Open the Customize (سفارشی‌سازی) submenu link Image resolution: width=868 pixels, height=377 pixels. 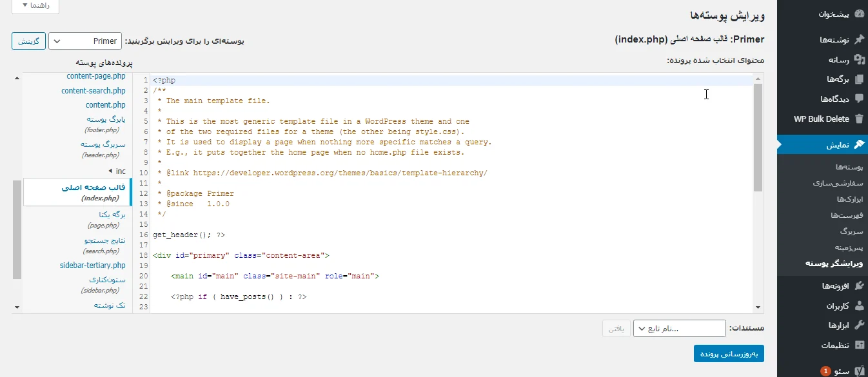click(838, 183)
